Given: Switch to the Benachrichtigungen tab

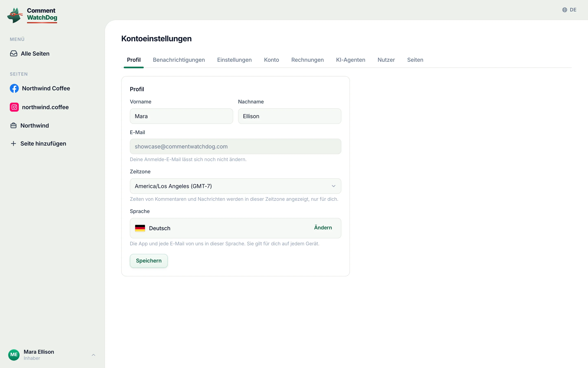Looking at the screenshot, I should pos(179,60).
